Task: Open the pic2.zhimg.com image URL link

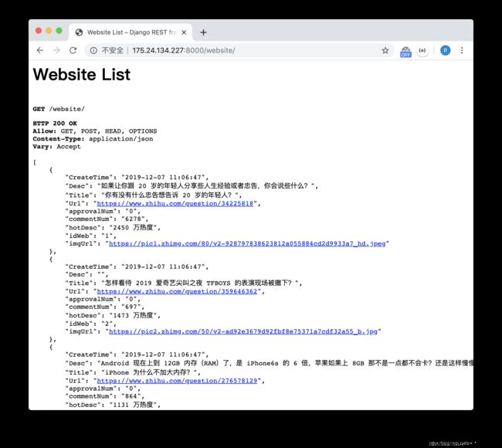Action: (x=243, y=331)
